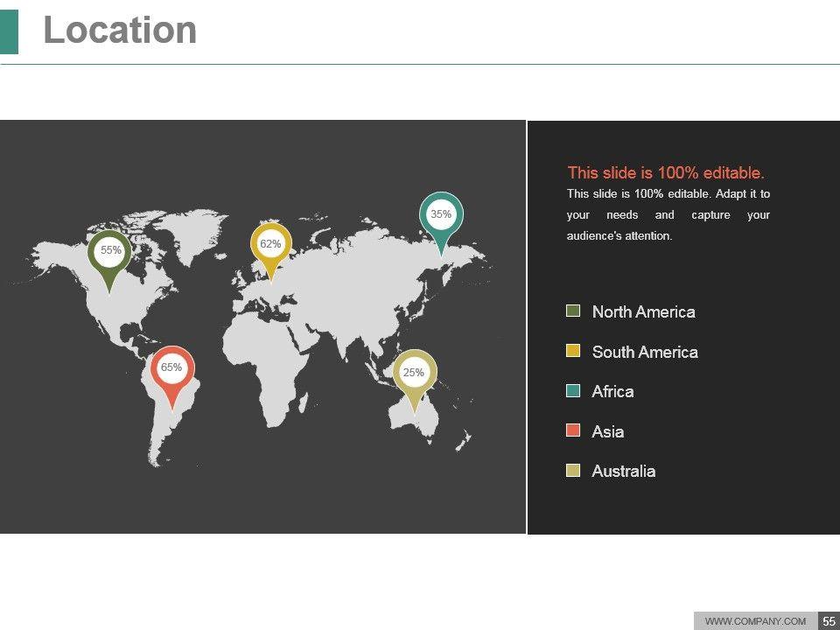840x630 pixels.
Task: Click the Asia legend text
Action: pyautogui.click(x=608, y=431)
